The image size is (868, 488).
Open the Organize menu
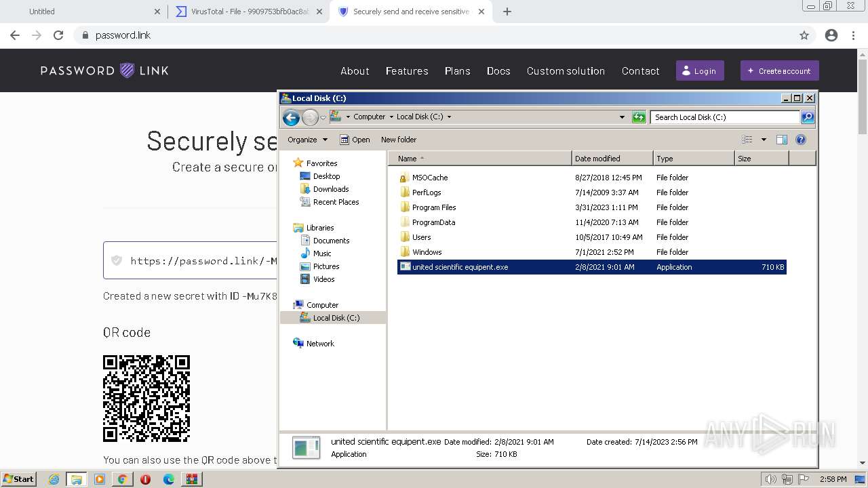tap(307, 140)
